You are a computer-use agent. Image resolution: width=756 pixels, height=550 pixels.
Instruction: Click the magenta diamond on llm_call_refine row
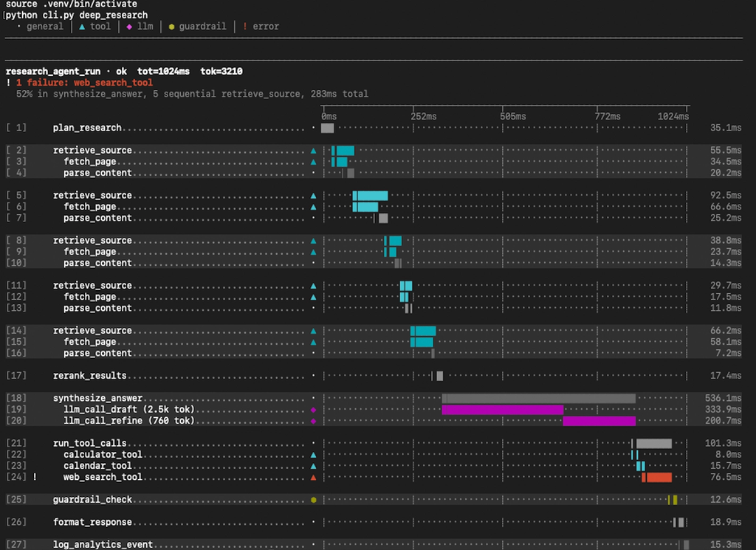pos(313,421)
